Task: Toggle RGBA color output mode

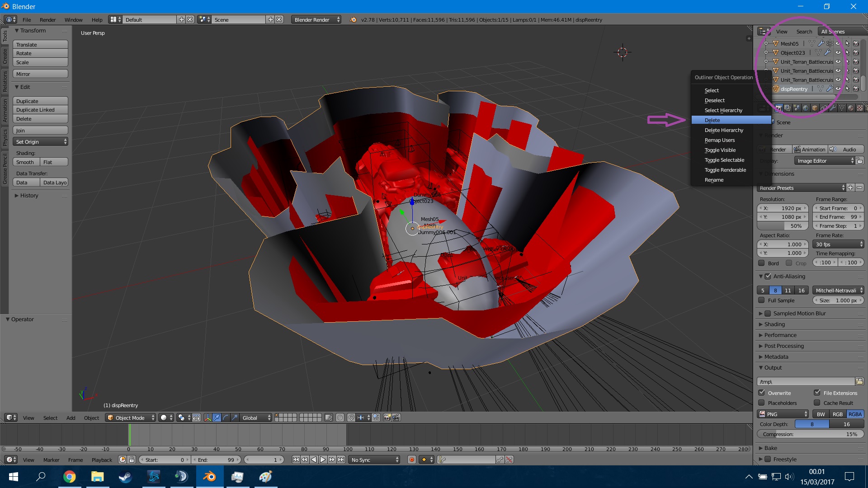Action: [856, 413]
